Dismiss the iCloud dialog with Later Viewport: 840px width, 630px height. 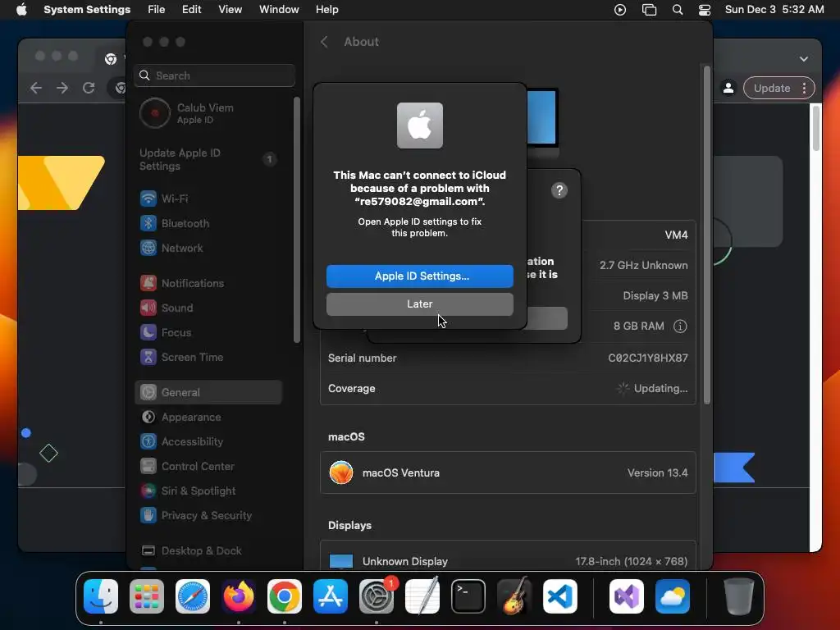point(419,304)
